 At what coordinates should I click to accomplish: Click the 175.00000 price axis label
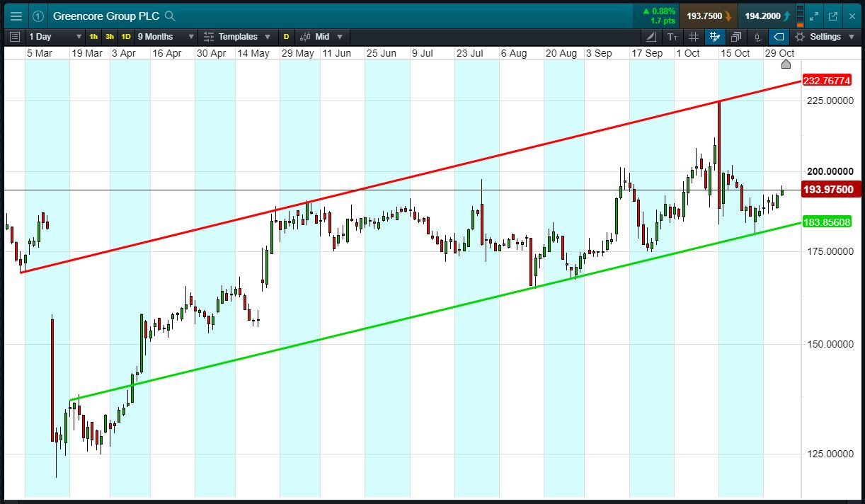(x=830, y=251)
